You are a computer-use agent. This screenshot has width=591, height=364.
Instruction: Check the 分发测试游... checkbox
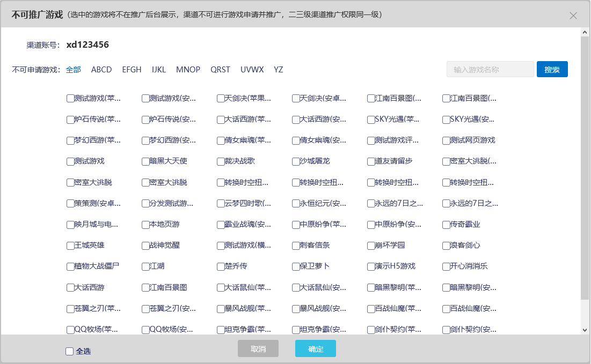pos(145,204)
